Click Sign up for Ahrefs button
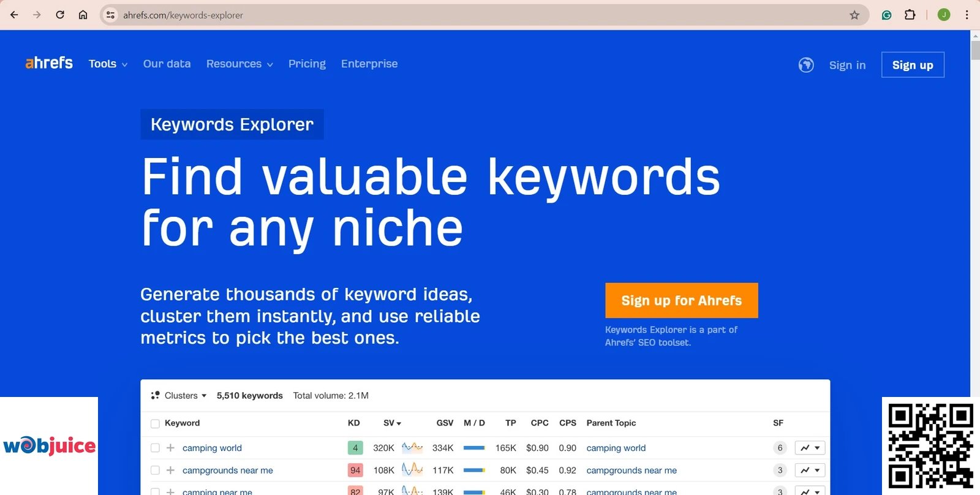980x495 pixels. pos(682,300)
